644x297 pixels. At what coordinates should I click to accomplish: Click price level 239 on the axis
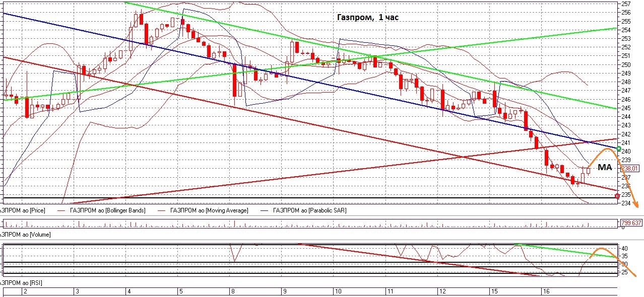626,160
